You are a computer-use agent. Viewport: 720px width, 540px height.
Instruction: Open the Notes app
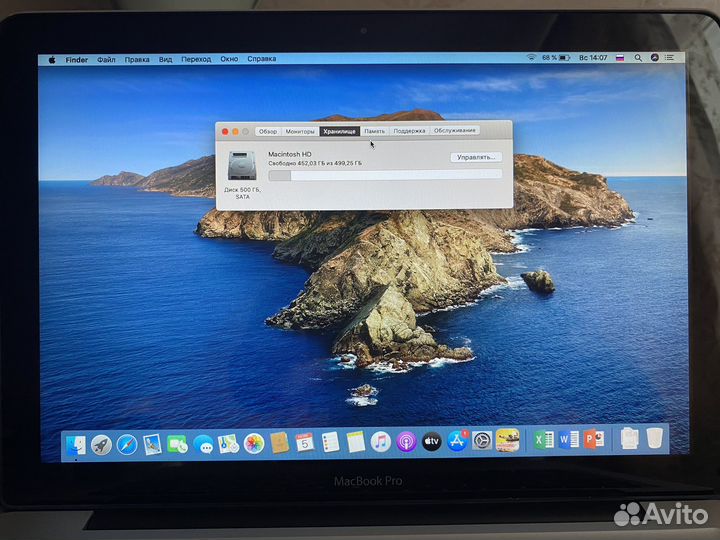(355, 442)
